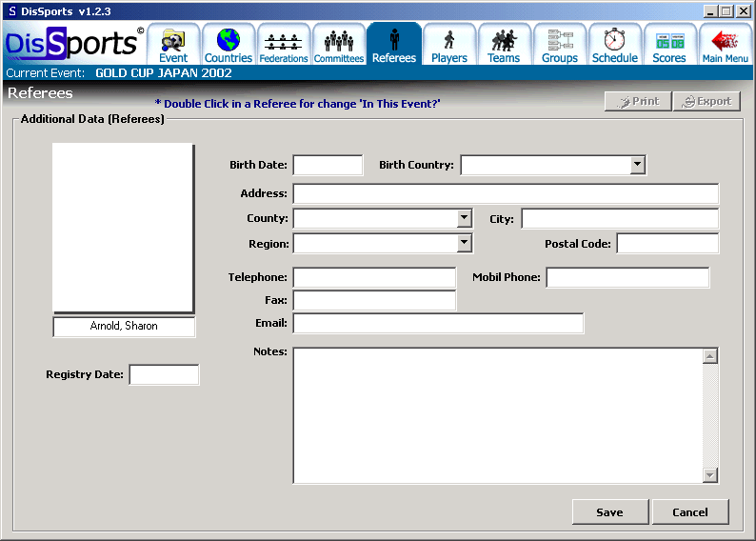Click the DisSports logo
The width and height of the screenshot is (756, 541).
pos(74,44)
